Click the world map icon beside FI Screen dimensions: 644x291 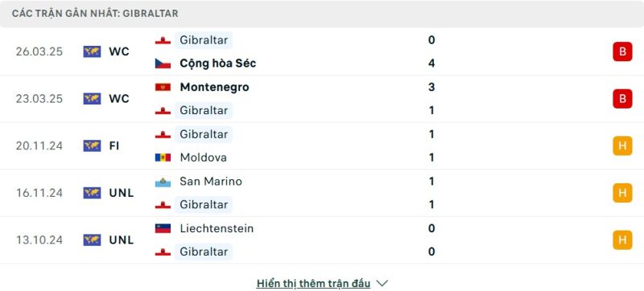tap(92, 146)
